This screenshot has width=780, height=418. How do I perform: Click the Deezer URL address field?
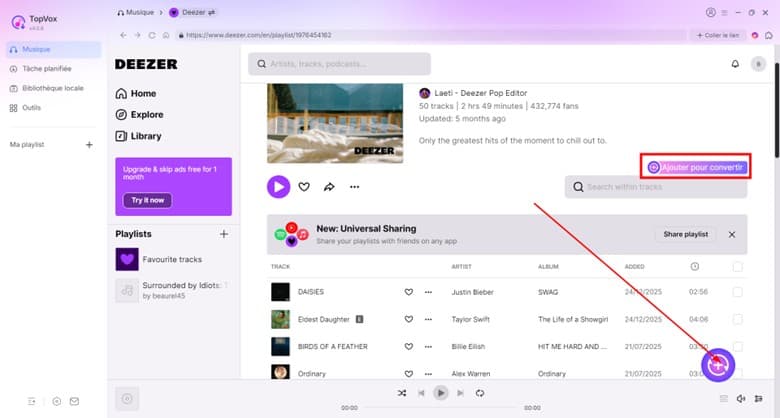pyautogui.click(x=430, y=35)
